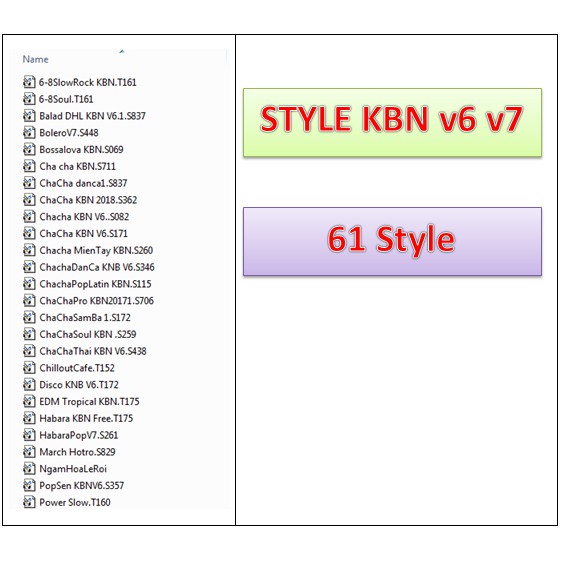Click file icon for BoleroV7.S448
The width and height of the screenshot is (561, 561).
click(x=29, y=132)
